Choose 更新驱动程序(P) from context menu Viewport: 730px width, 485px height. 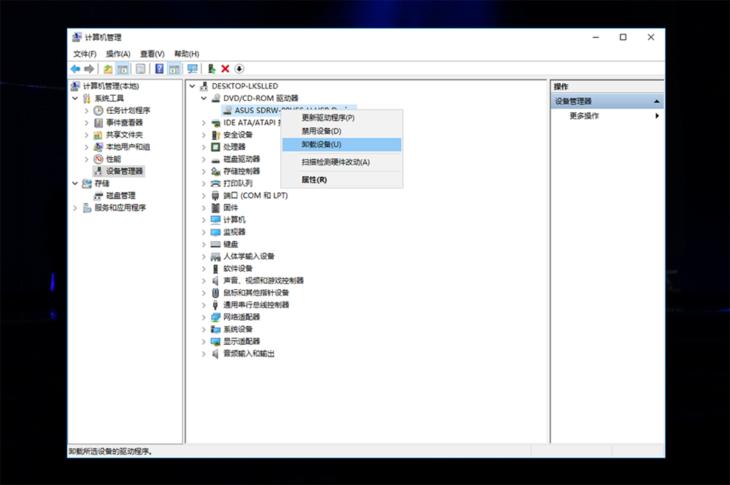[x=342, y=118]
